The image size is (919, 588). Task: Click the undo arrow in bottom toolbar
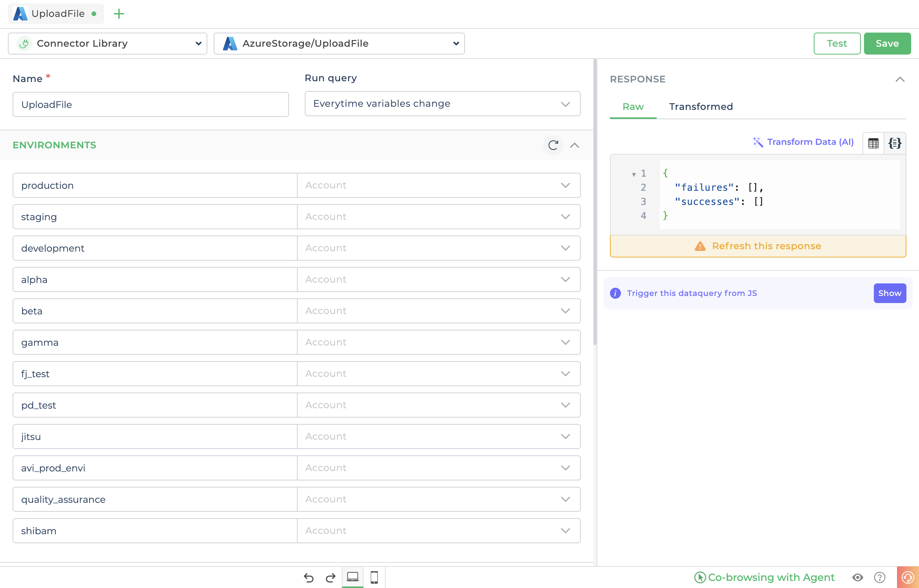click(309, 577)
